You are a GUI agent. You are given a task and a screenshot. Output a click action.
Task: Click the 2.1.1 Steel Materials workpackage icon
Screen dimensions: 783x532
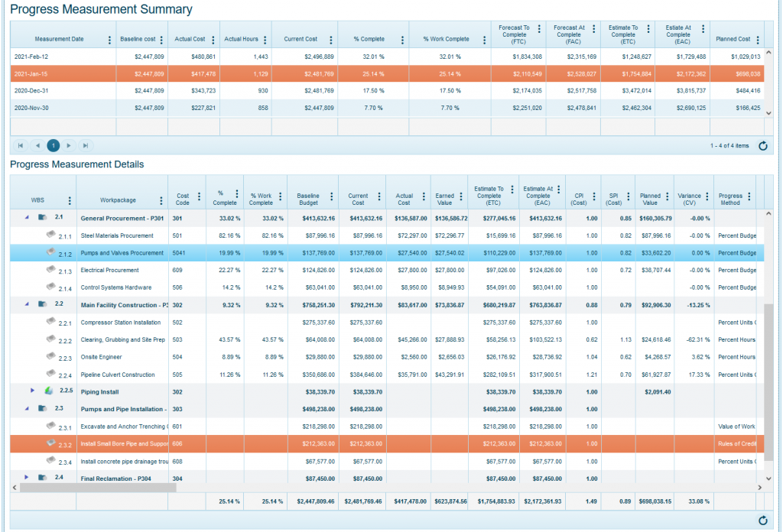pyautogui.click(x=50, y=235)
